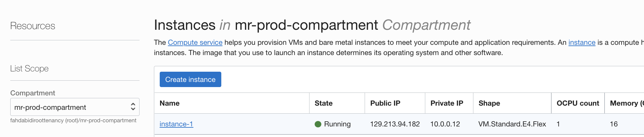
Task: Sort by the Private IP column header
Action: click(447, 103)
